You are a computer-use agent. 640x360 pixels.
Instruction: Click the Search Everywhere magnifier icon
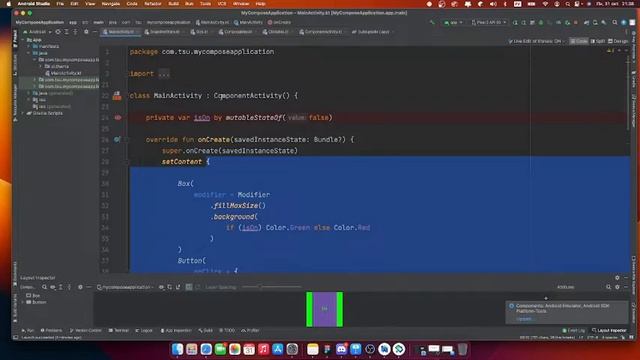615,22
